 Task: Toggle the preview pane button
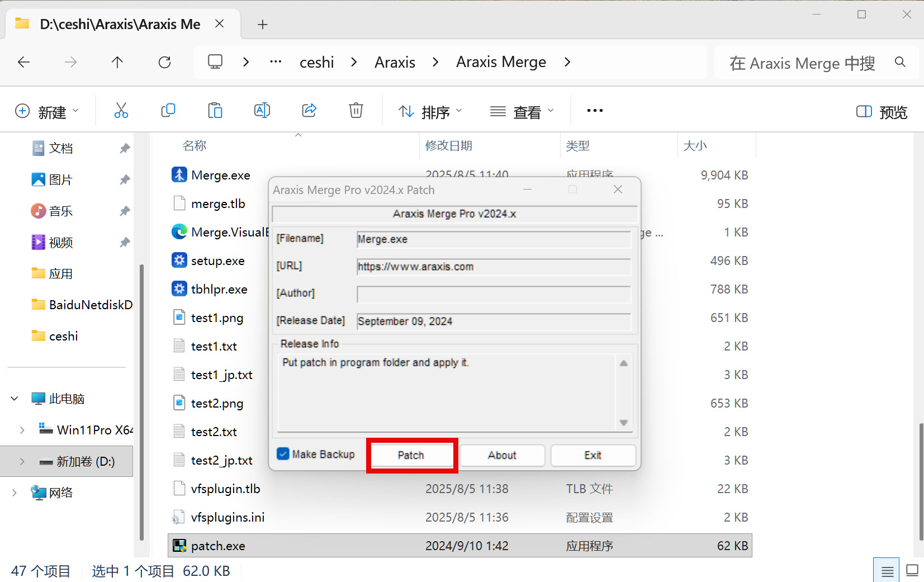pyautogui.click(x=881, y=112)
